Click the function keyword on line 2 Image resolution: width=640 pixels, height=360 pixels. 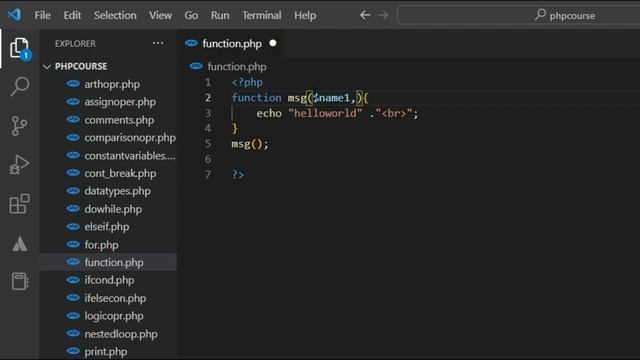pos(256,98)
